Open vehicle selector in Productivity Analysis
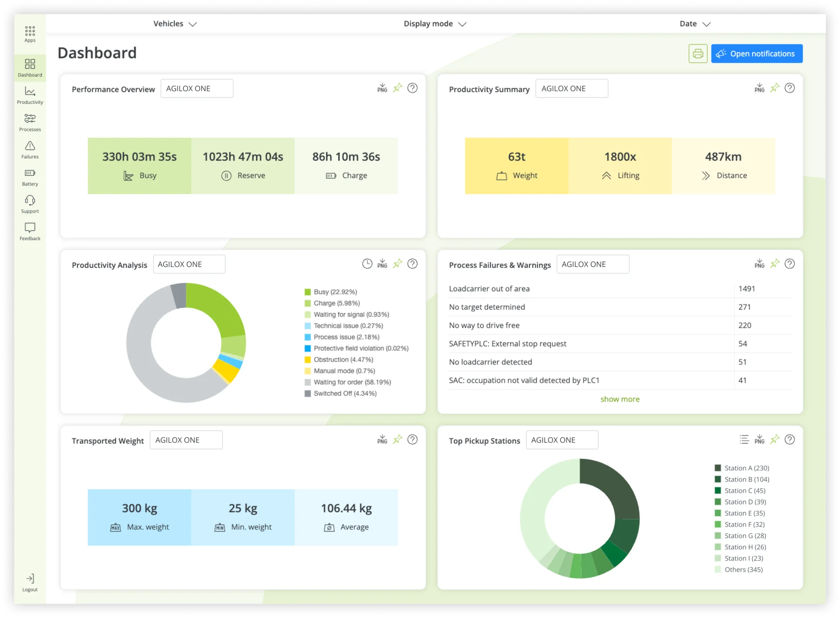Viewport: 840px width, 618px height. pos(189,264)
